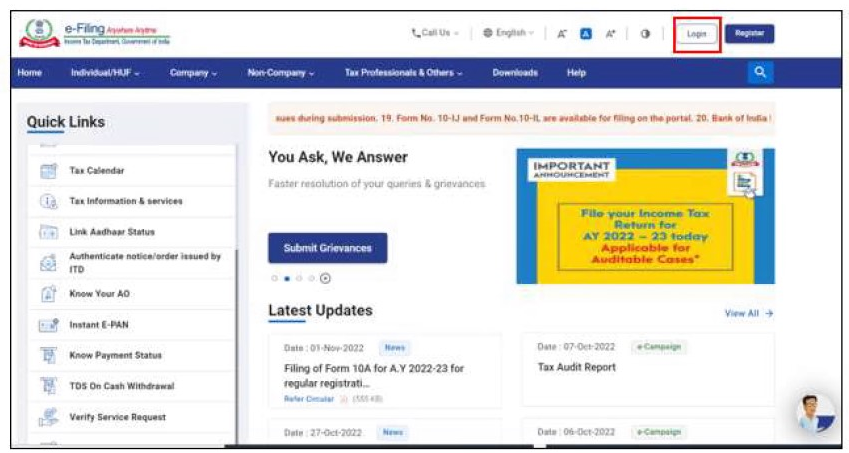The width and height of the screenshot is (849, 453).
Task: Decrease font size with A- button
Action: click(562, 33)
